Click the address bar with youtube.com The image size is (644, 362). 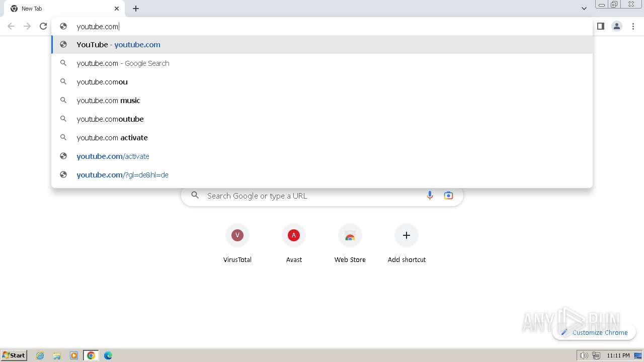(x=322, y=26)
